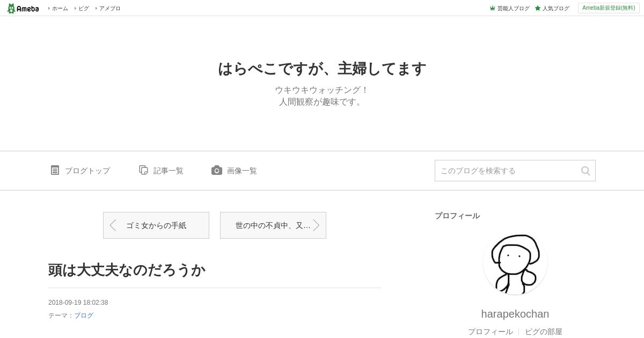Image resolution: width=644 pixels, height=338 pixels.
Task: Click the harapekochan profile avatar
Action: point(515,263)
